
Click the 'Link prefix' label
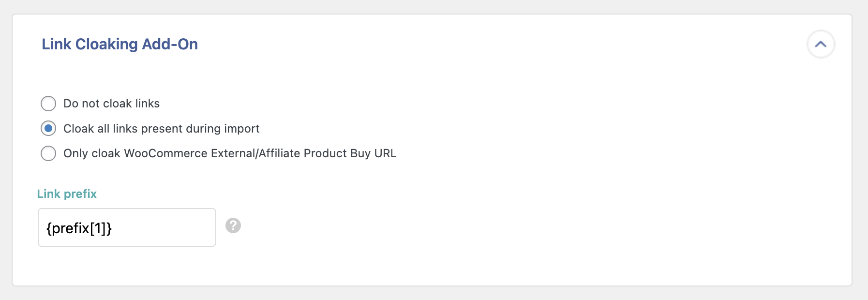pyautogui.click(x=67, y=194)
